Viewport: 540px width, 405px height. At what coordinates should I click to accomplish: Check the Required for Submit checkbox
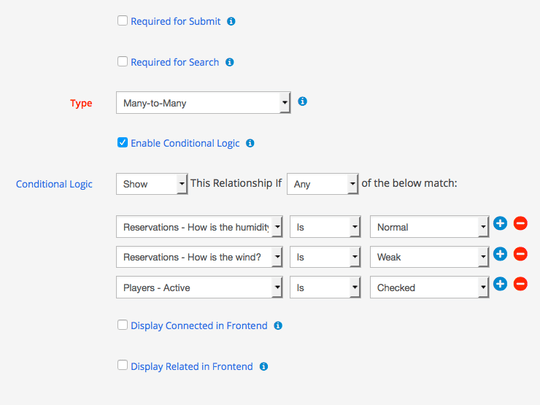(x=122, y=21)
